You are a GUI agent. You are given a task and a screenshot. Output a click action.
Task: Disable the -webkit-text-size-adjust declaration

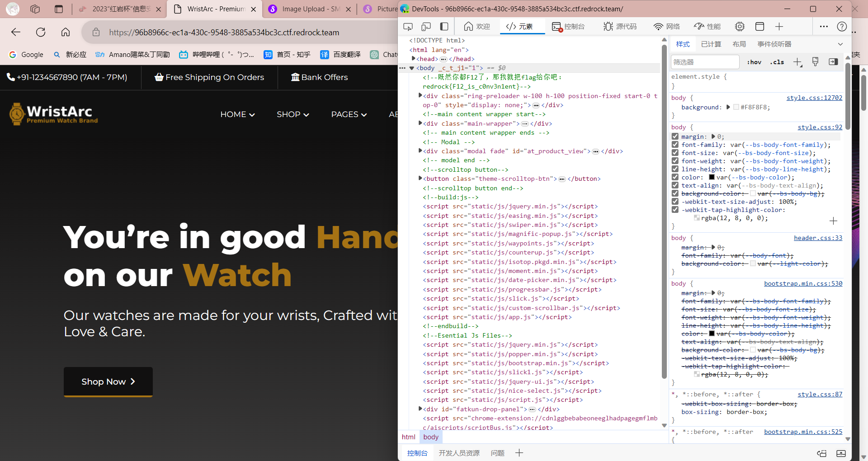point(675,202)
